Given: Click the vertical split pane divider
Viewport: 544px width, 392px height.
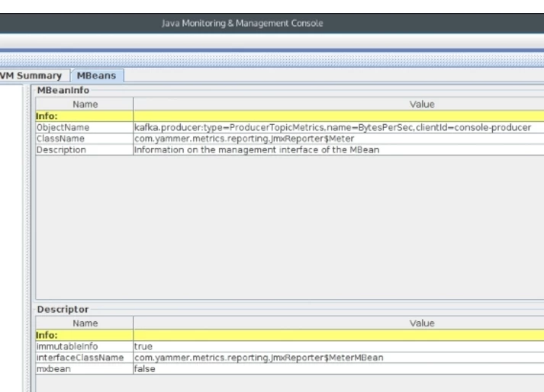Looking at the screenshot, I should (x=27, y=238).
